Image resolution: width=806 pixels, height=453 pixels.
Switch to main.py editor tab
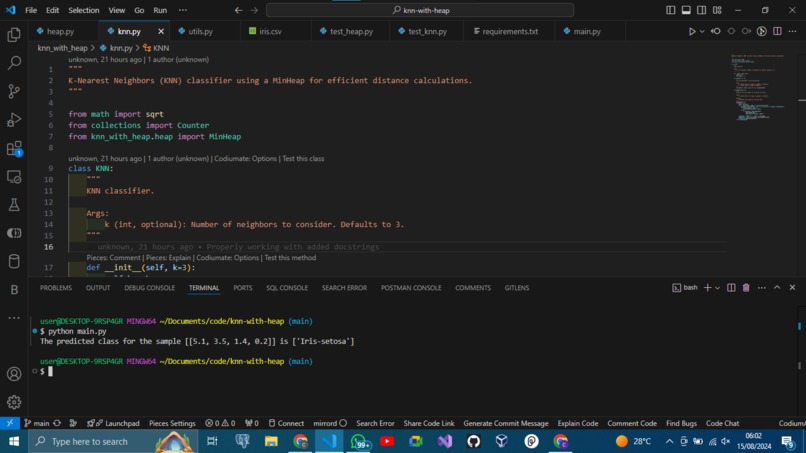click(x=587, y=31)
